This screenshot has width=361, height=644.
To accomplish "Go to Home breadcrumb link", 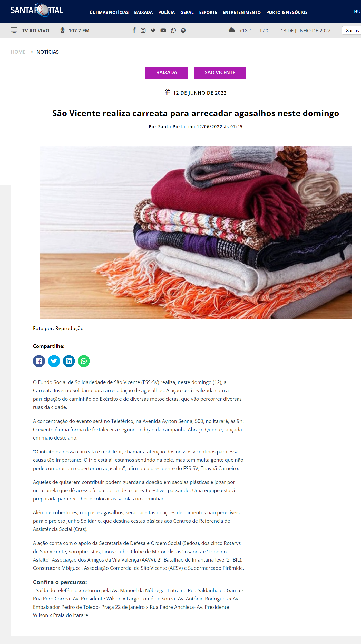I will [18, 52].
